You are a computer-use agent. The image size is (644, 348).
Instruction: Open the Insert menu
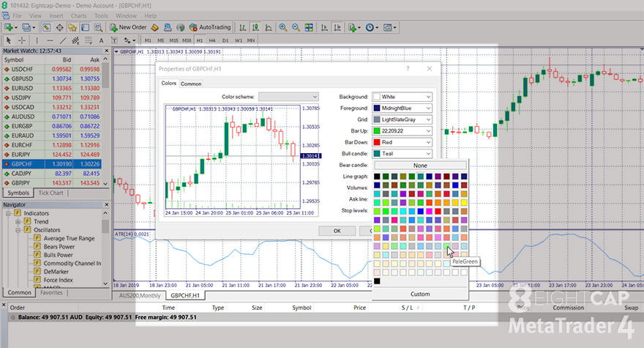[56, 15]
